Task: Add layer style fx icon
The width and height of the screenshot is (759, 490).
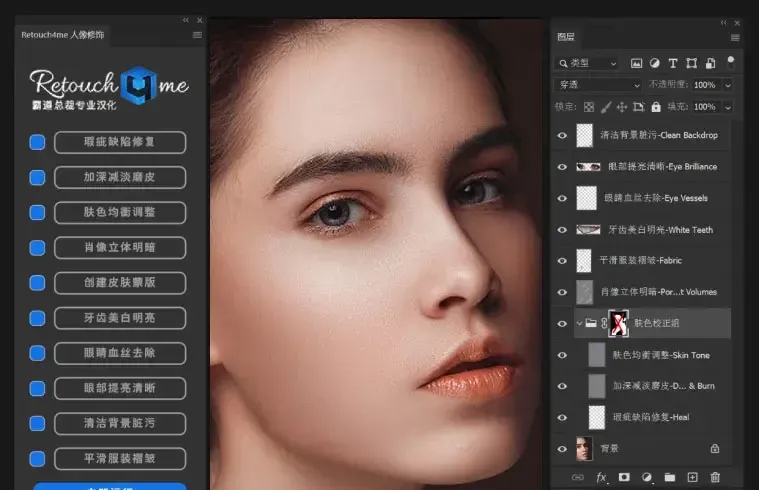Action: point(601,477)
